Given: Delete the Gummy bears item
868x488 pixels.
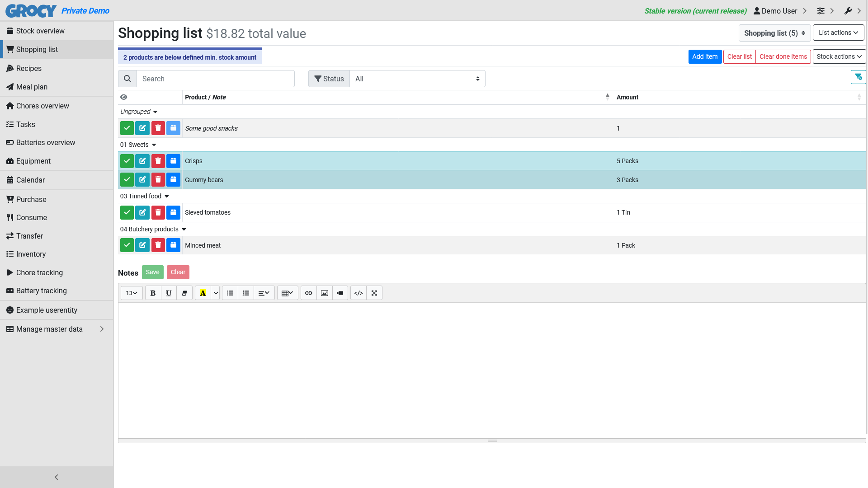Looking at the screenshot, I should [158, 180].
